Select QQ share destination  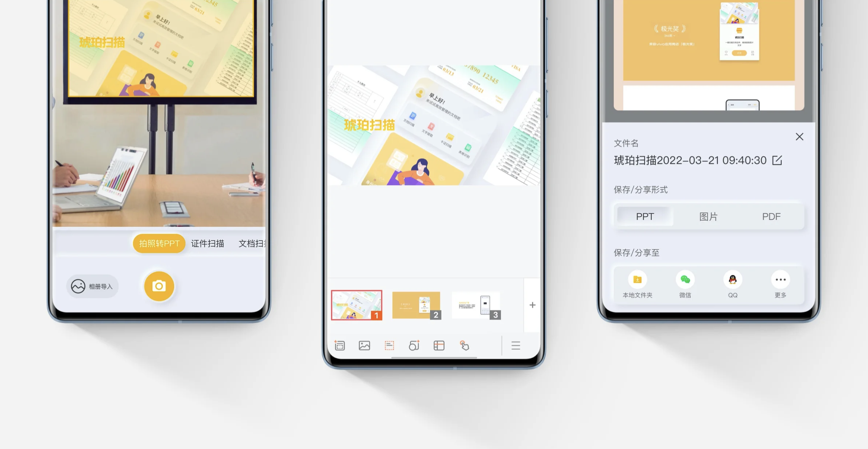(x=732, y=280)
